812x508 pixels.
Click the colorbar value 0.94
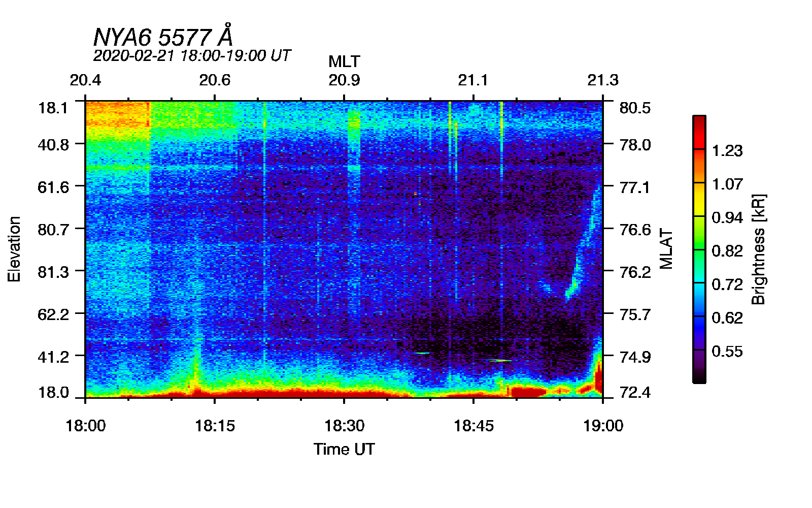click(727, 218)
